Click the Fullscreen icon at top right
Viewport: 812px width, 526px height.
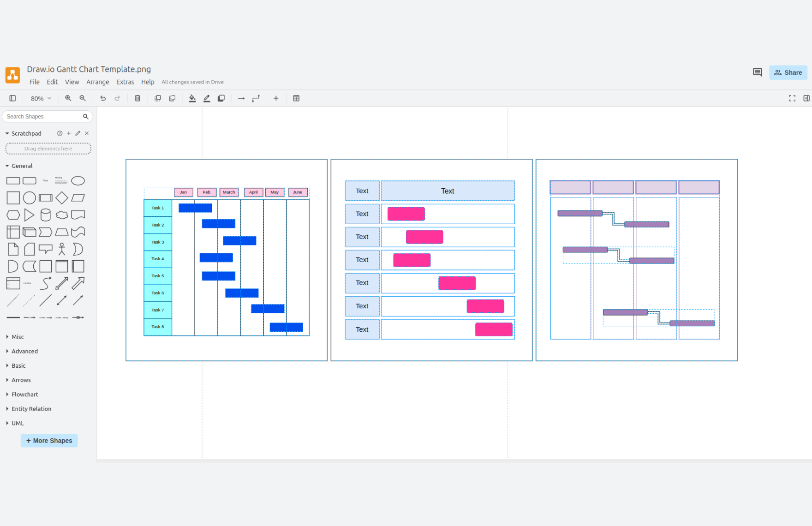tap(792, 98)
